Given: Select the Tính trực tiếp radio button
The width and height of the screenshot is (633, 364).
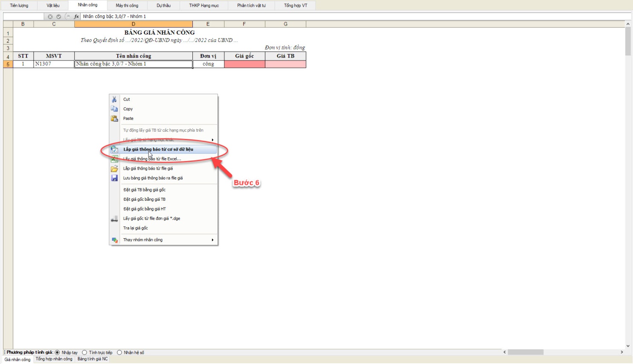Looking at the screenshot, I should (84, 352).
